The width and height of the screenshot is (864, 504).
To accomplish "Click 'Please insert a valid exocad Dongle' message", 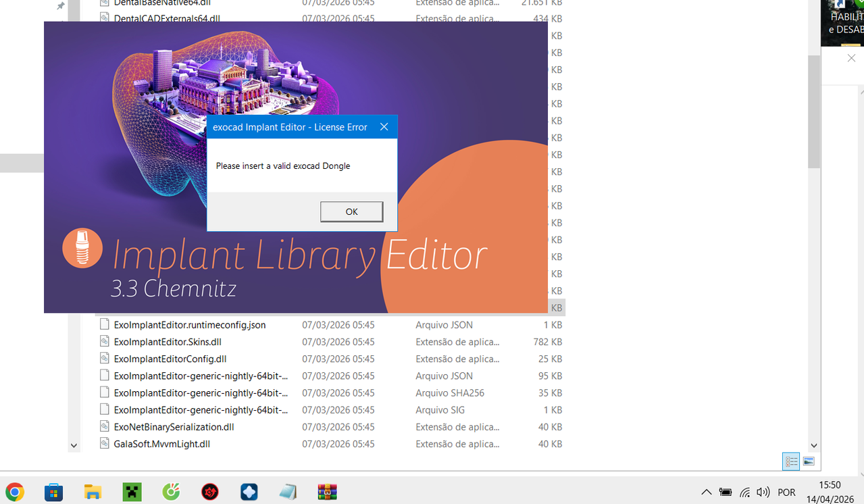I will tap(283, 166).
